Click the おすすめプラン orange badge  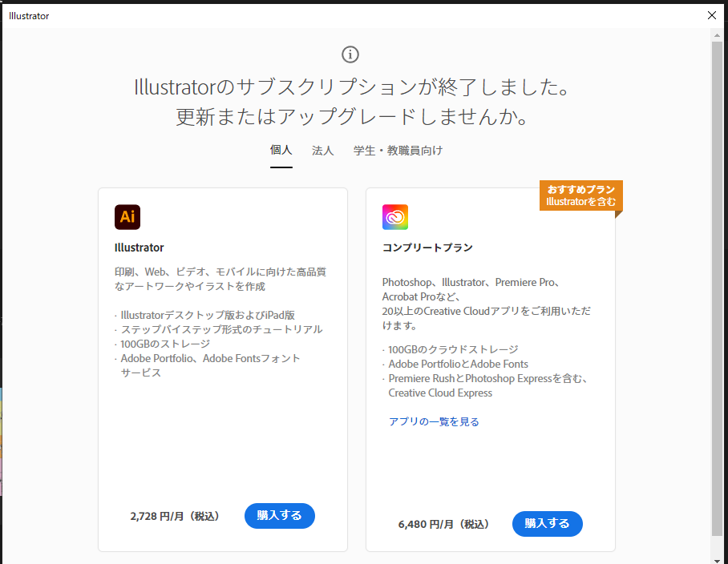coord(580,195)
